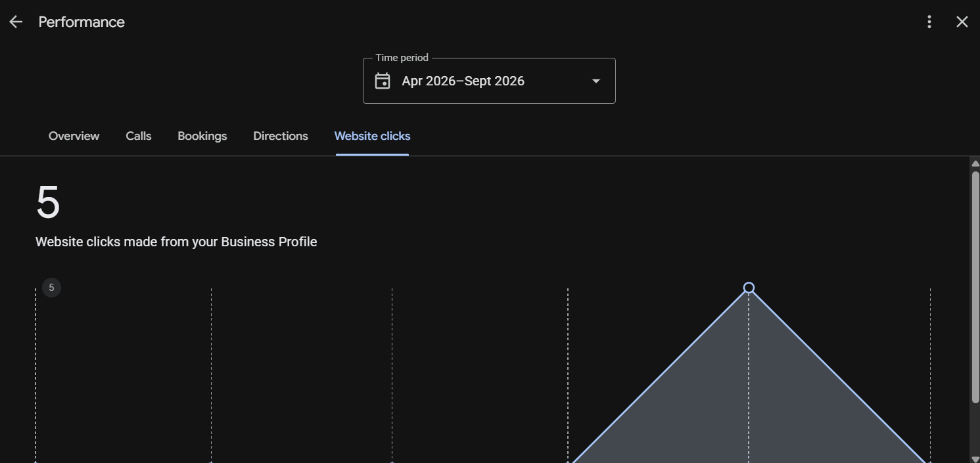Click the scrollbar up arrow

(975, 163)
